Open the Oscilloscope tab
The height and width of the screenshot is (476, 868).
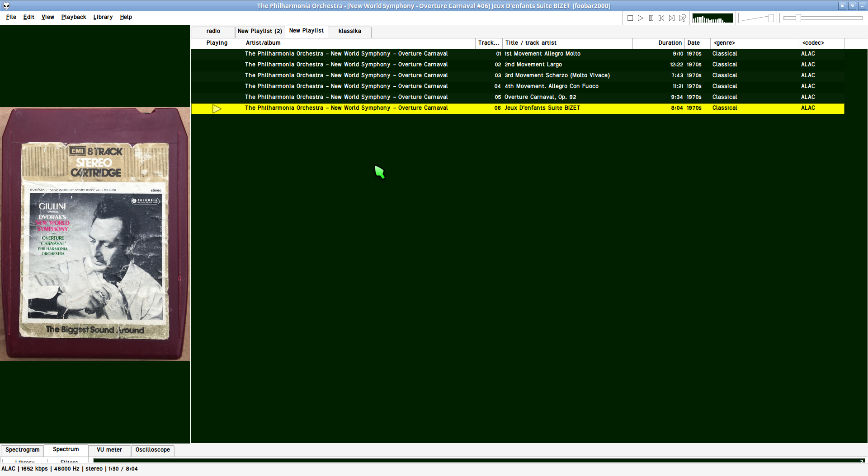tap(153, 450)
